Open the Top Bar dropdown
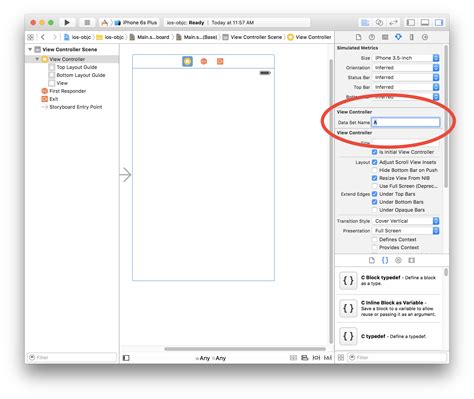474x399 pixels. (x=406, y=87)
